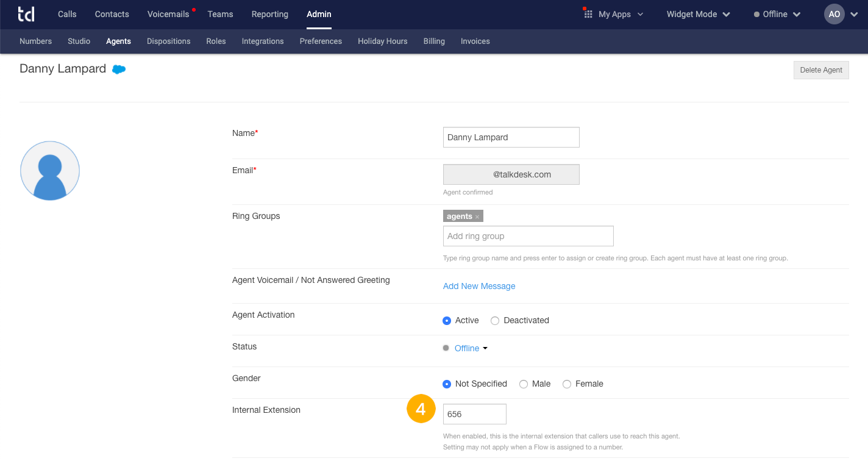
Task: Go to Studio admin section
Action: click(x=79, y=41)
